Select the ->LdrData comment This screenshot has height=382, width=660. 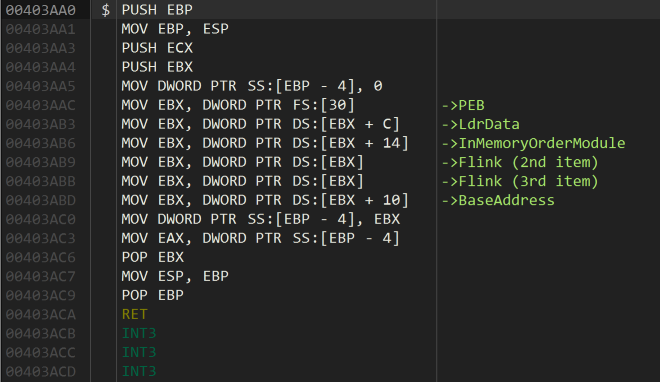480,124
